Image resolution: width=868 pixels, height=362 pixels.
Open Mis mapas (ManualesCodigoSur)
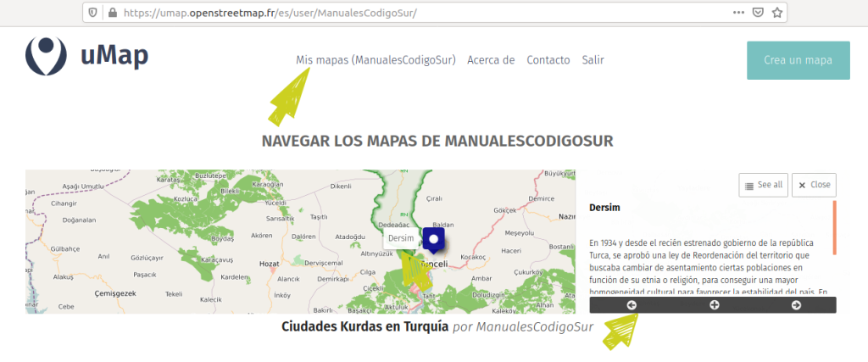[376, 60]
